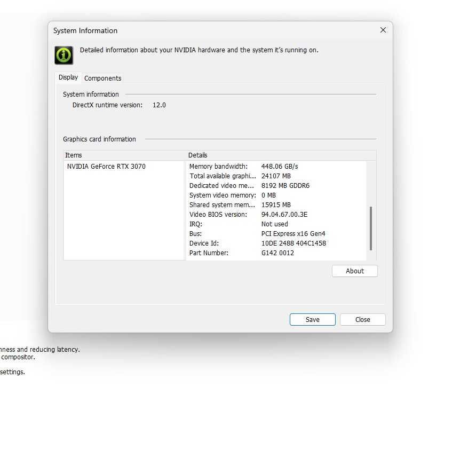Click the Details column header
This screenshot has width=476, height=457.
coord(281,155)
